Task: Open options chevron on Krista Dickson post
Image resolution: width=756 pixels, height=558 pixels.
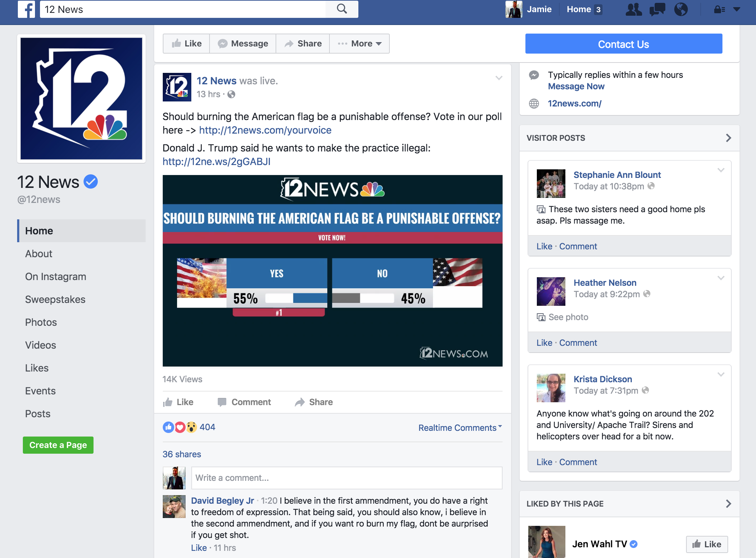Action: pyautogui.click(x=721, y=374)
